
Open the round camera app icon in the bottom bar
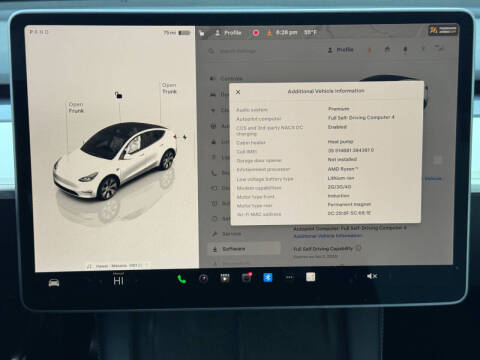click(x=203, y=278)
